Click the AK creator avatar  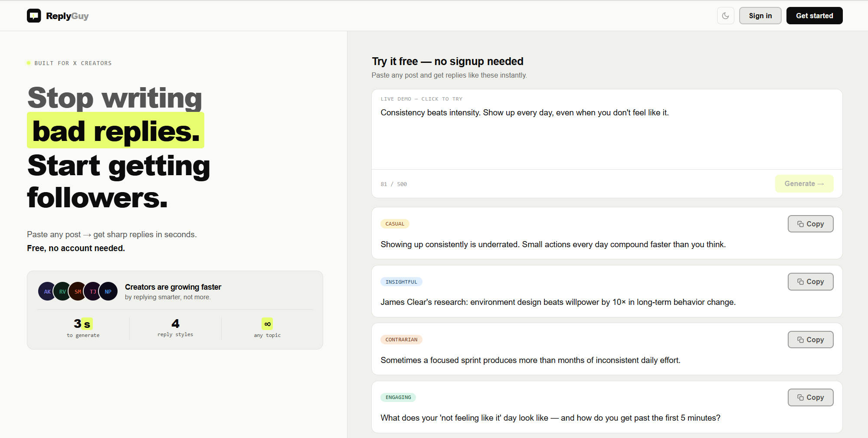tap(47, 291)
